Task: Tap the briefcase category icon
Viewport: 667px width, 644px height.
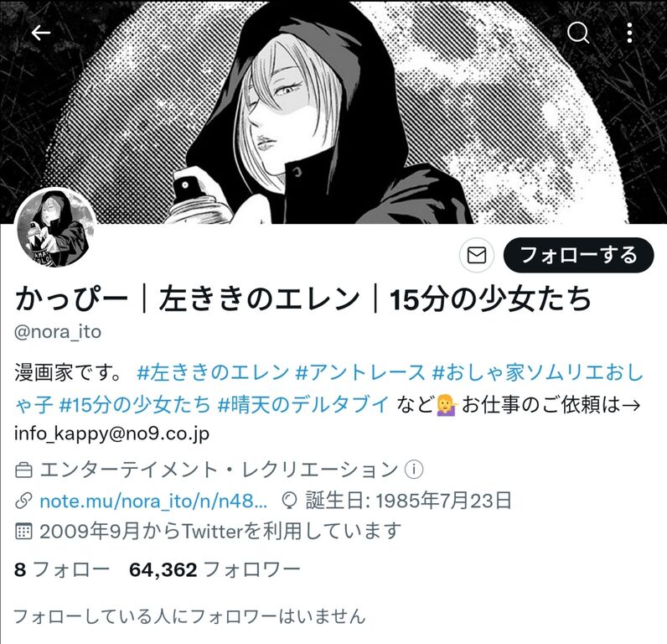Action: point(23,470)
